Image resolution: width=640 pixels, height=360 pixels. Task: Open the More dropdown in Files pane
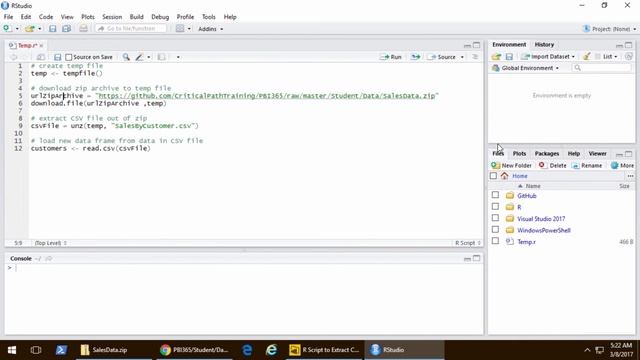coord(622,165)
